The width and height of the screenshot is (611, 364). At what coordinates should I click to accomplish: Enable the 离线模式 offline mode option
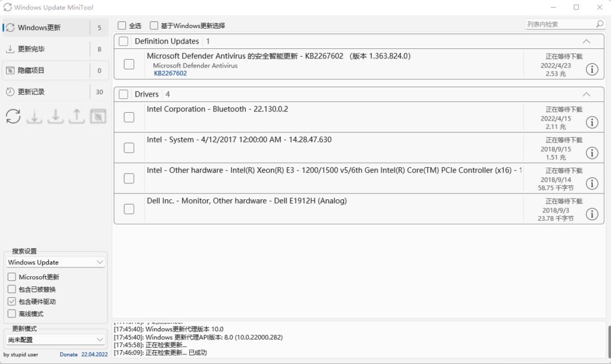[x=12, y=314]
